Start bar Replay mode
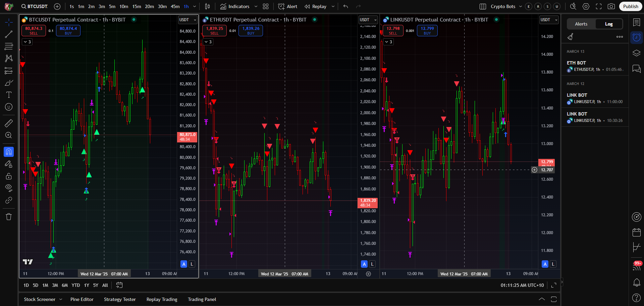 pos(315,6)
